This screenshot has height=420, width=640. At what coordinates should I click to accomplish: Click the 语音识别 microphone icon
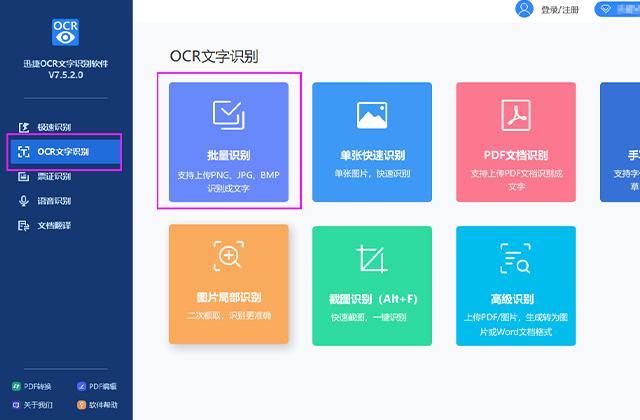(24, 201)
